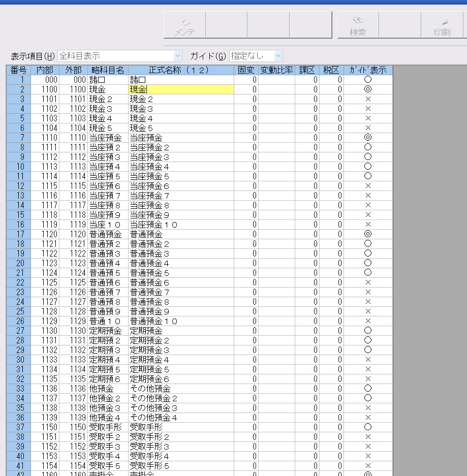
Task: Toggle the ガイド表示 mark for 諸口 row
Action: coord(368,80)
